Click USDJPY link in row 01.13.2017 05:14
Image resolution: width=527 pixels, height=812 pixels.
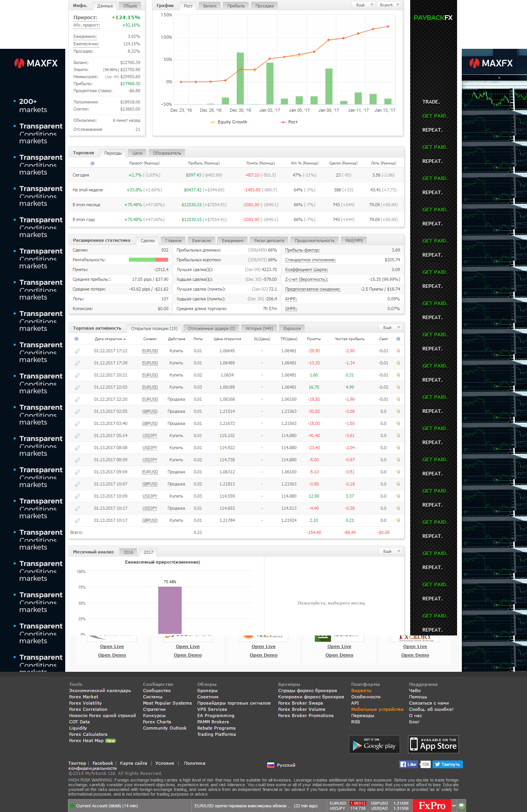(x=150, y=435)
